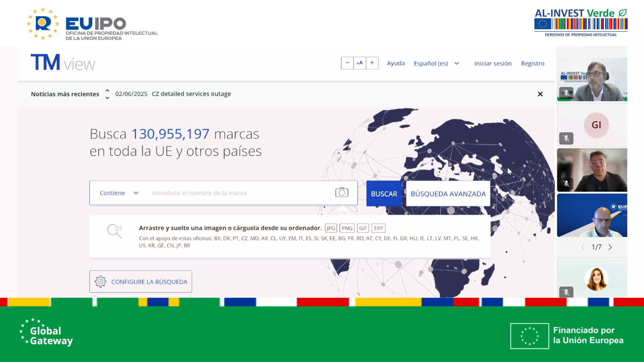Click the image magnifier upload icon
Image resolution: width=644 pixels, height=362 pixels.
pyautogui.click(x=114, y=231)
